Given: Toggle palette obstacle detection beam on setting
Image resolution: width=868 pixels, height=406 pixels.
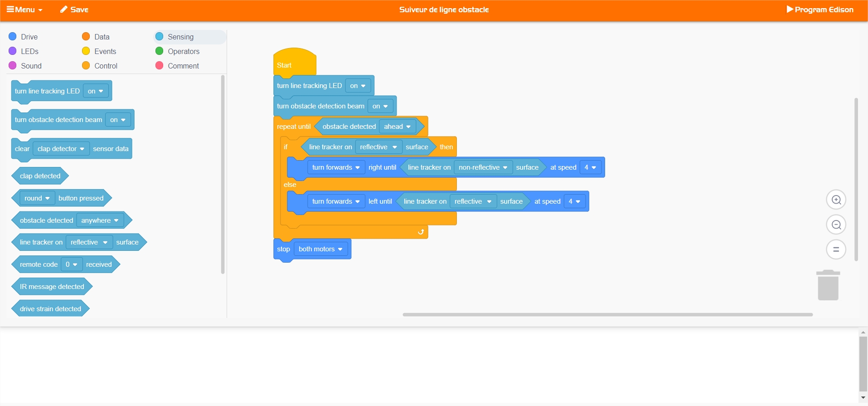Looking at the screenshot, I should [118, 120].
